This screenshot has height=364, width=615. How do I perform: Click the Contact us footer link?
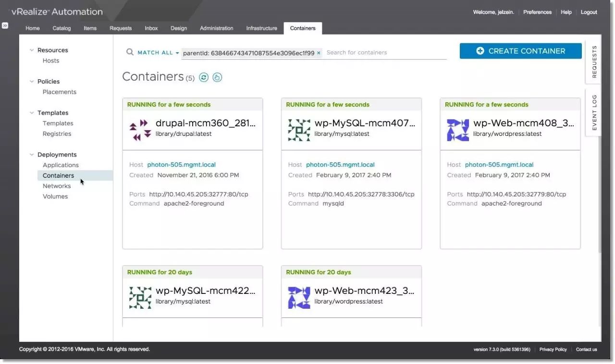pyautogui.click(x=586, y=350)
